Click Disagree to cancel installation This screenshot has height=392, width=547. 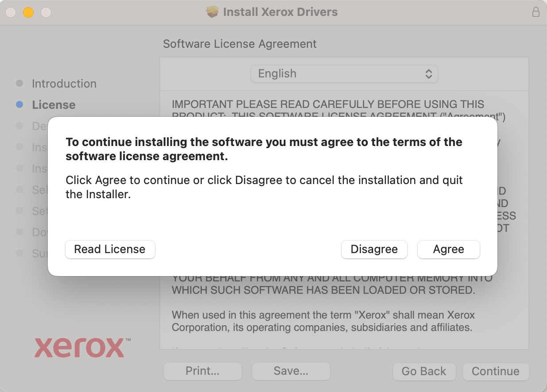374,249
